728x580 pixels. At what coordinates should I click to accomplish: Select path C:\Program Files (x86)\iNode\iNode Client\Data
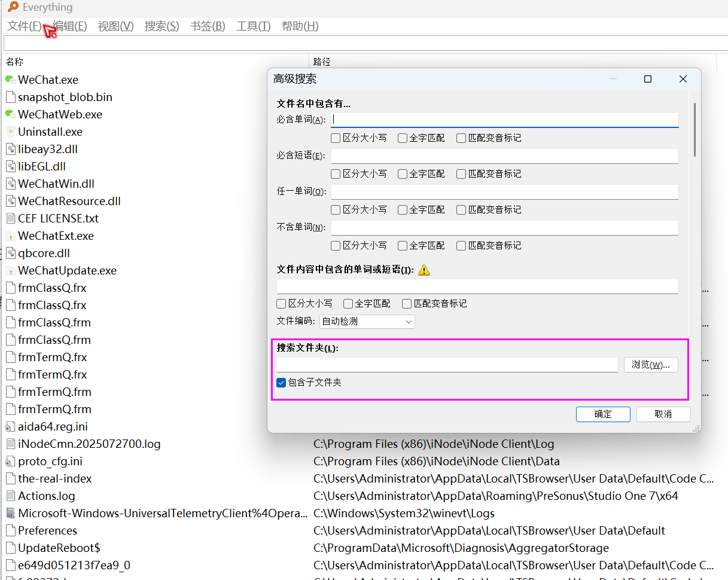[436, 461]
